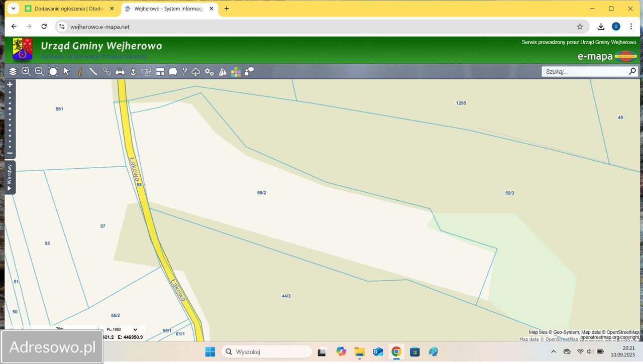Open a new browser tab
Viewport: 643px width, 364px height.
227,9
